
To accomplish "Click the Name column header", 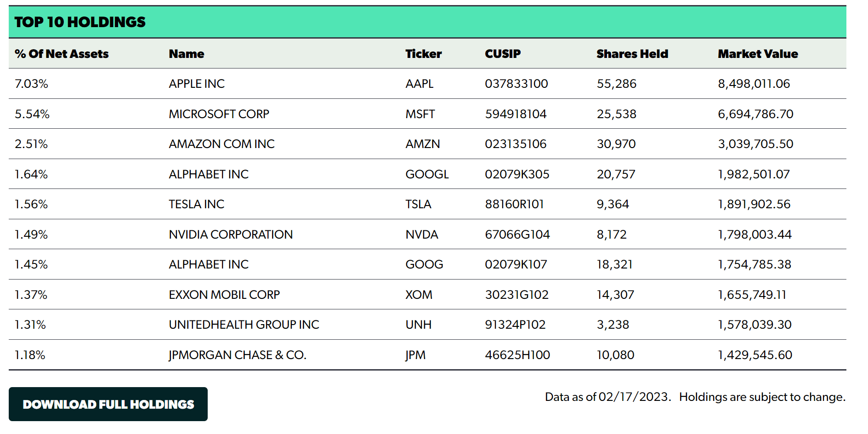I will [x=186, y=53].
